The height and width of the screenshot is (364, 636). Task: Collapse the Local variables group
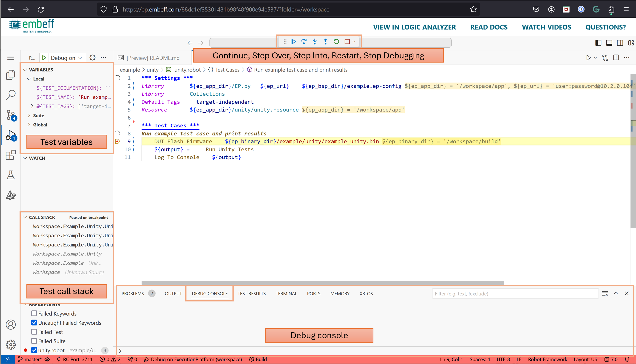29,79
